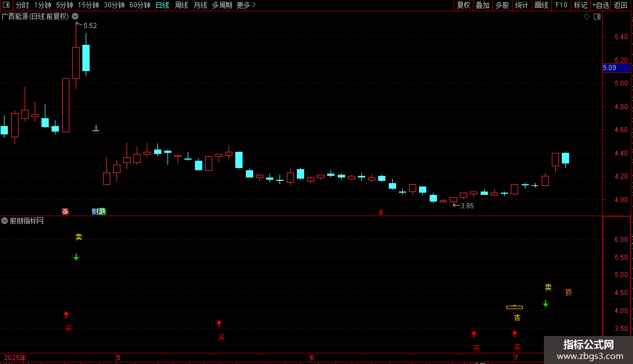Image resolution: width=633 pixels, height=364 pixels.
Task: Click the red 涨 event marker
Action: (x=65, y=212)
